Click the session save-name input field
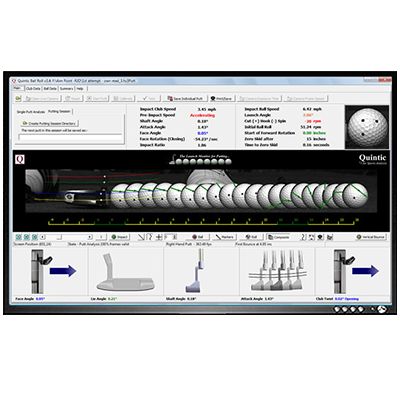This screenshot has width=400, height=400. pyautogui.click(x=70, y=137)
